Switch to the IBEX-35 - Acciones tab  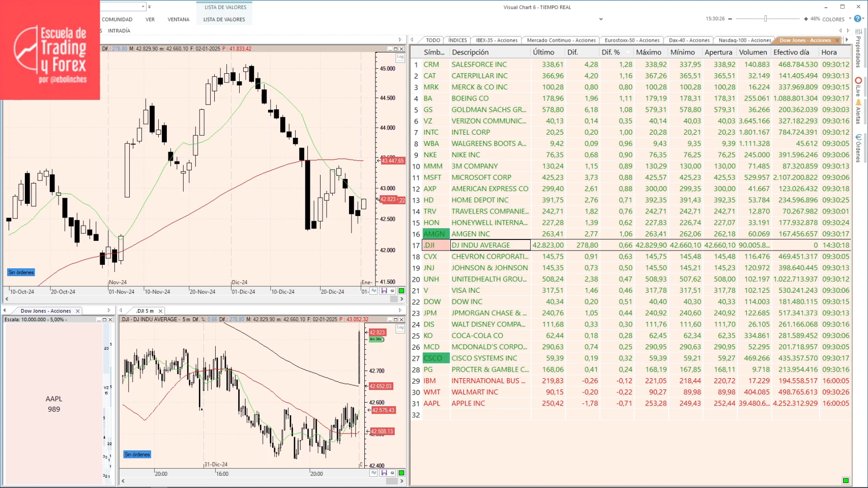pyautogui.click(x=497, y=40)
